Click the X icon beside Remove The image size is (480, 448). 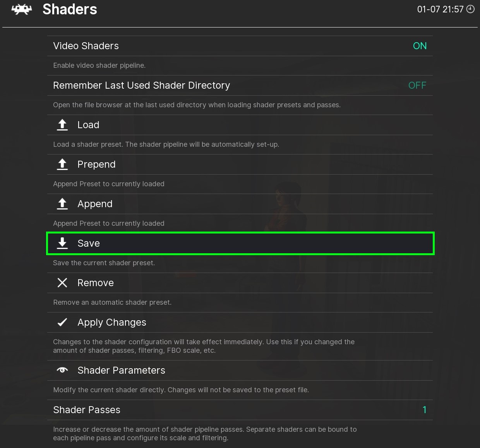click(x=62, y=283)
